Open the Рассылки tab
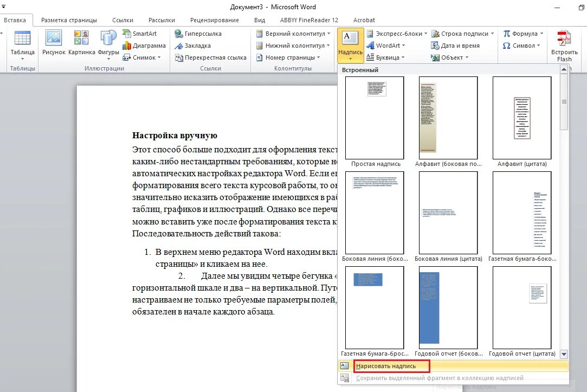 pyautogui.click(x=162, y=20)
